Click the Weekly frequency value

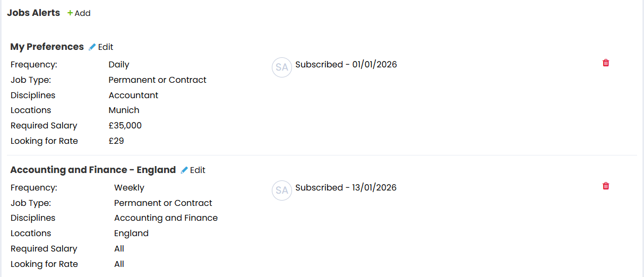tap(129, 187)
